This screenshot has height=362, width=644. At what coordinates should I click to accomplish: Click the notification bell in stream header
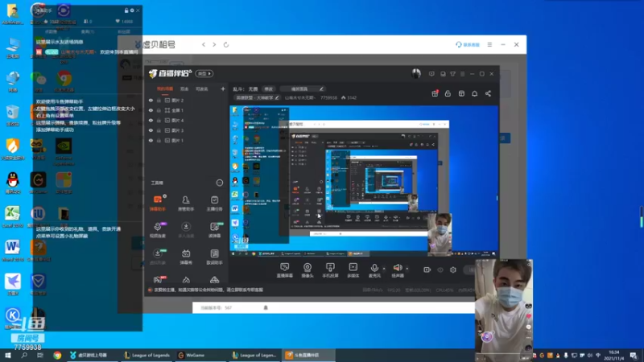point(474,93)
